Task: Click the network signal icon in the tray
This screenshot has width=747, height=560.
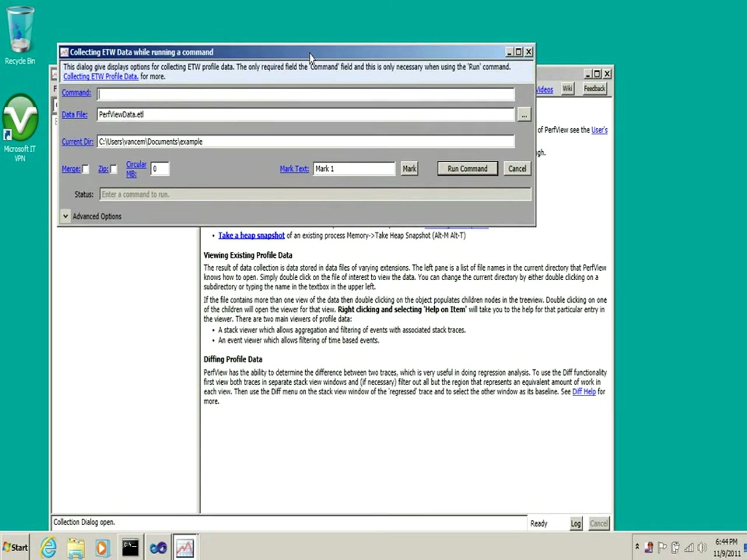Action: pos(689,547)
